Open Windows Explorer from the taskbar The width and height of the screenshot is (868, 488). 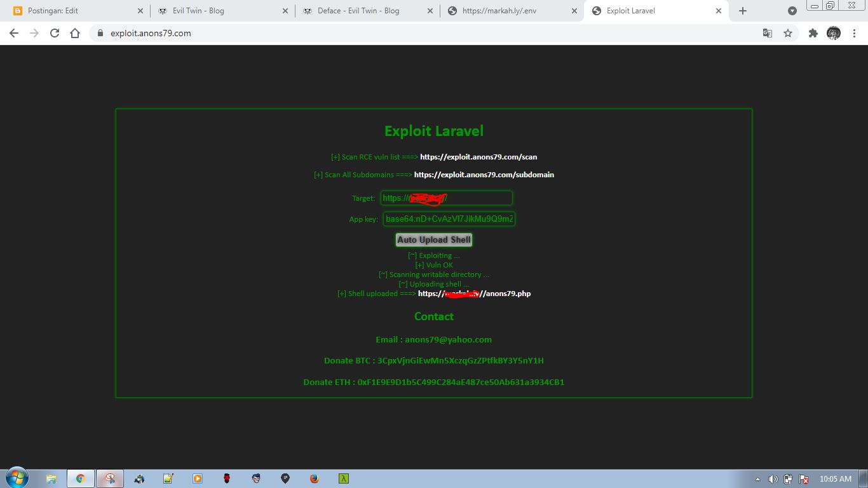coord(51,478)
